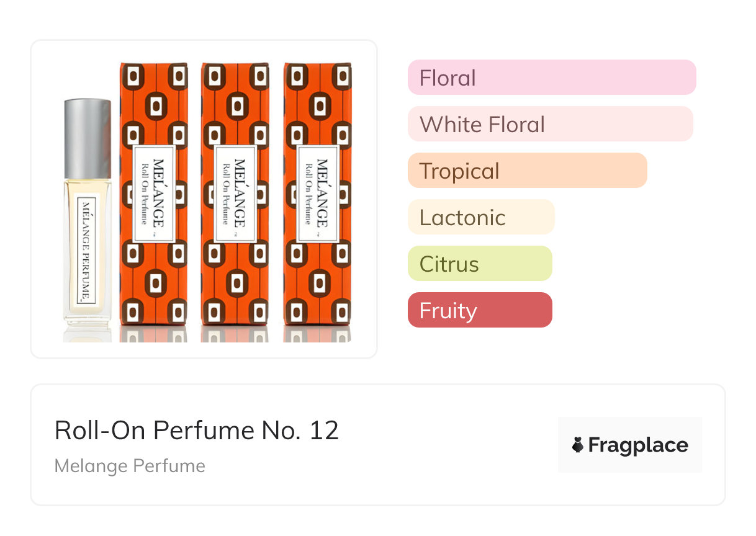Select the Floral accord bar
Screen dimensions: 756x536
click(551, 78)
